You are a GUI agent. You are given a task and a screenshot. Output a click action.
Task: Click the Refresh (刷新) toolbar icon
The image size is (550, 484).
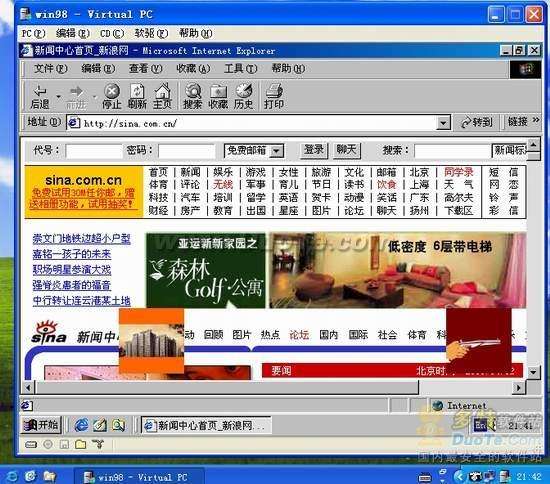tap(137, 96)
